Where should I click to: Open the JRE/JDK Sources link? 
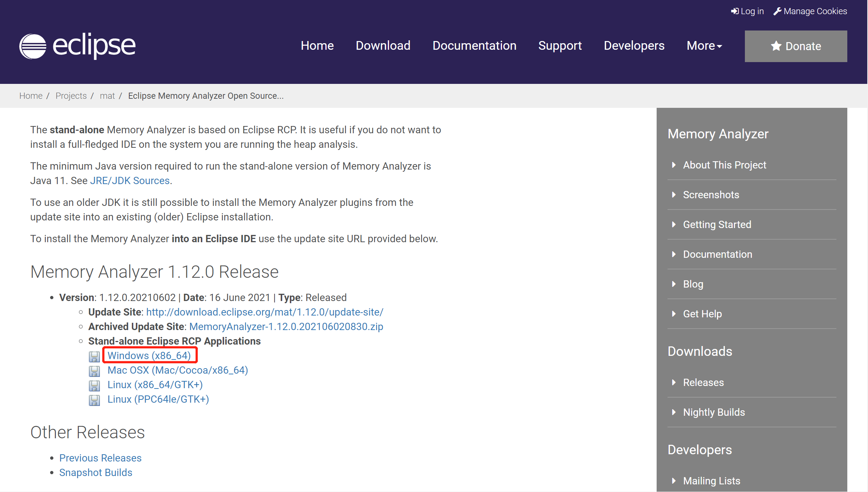tap(130, 180)
